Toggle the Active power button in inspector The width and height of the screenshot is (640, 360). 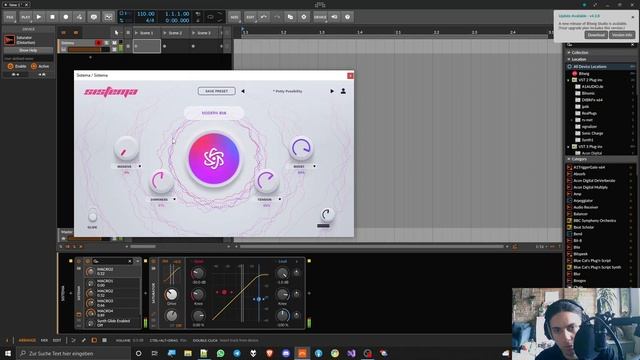click(x=34, y=66)
